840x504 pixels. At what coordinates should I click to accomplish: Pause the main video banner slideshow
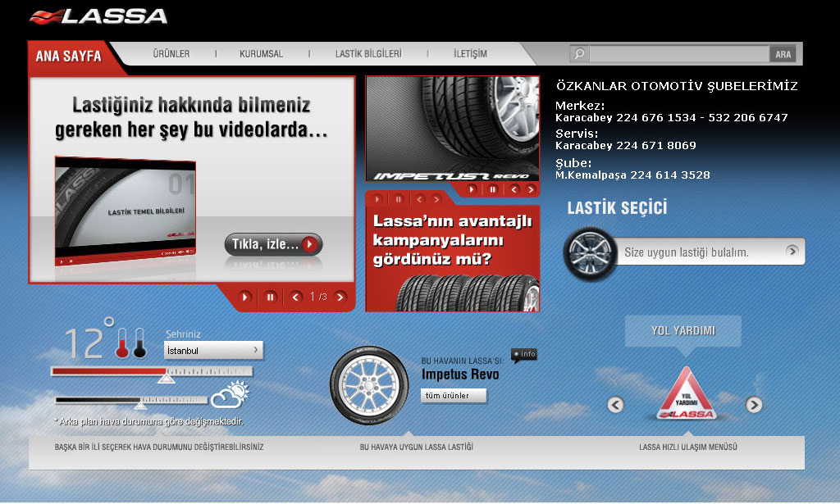(x=271, y=297)
